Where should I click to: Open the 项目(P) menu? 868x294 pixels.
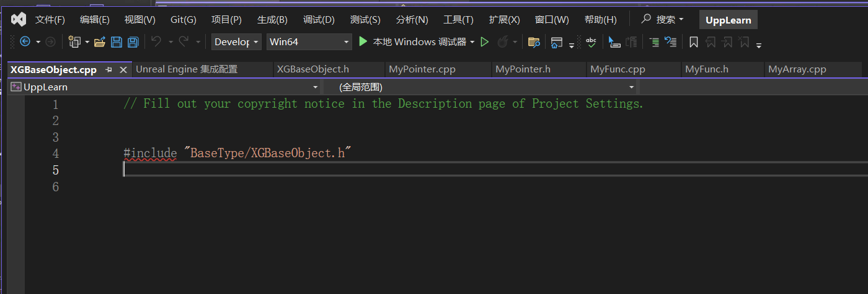[226, 20]
